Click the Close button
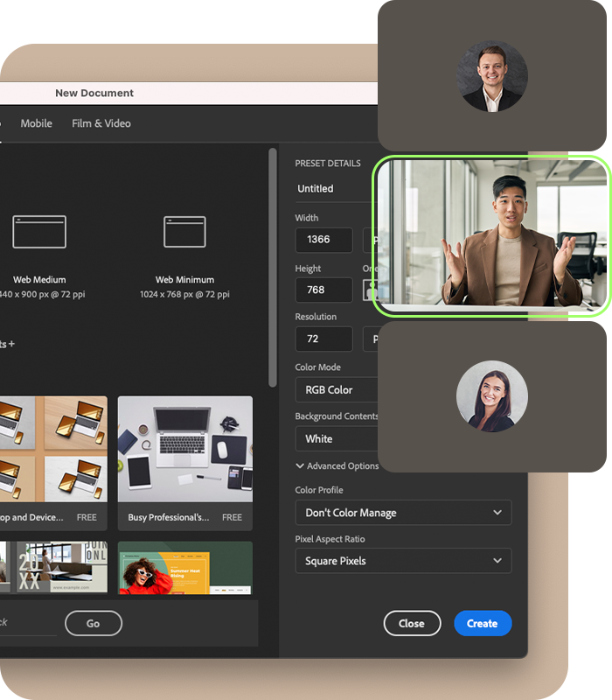 [411, 623]
